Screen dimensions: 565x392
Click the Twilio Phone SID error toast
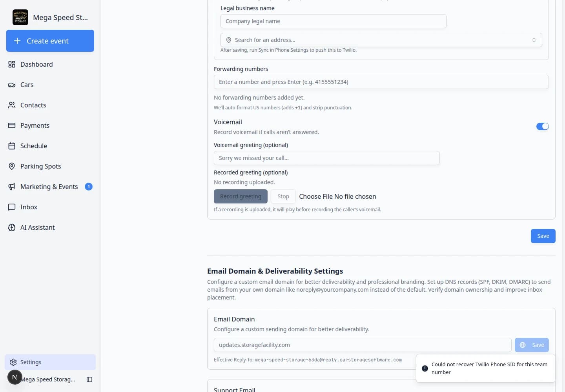point(486,368)
